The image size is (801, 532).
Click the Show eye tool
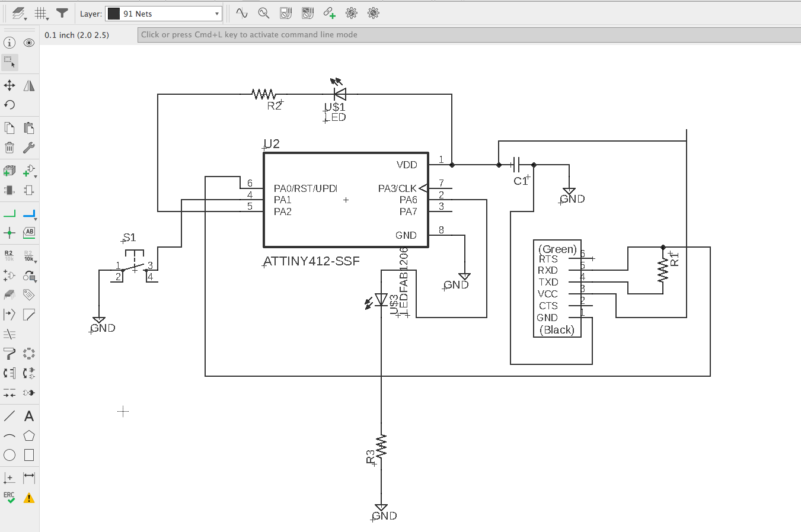(x=29, y=43)
